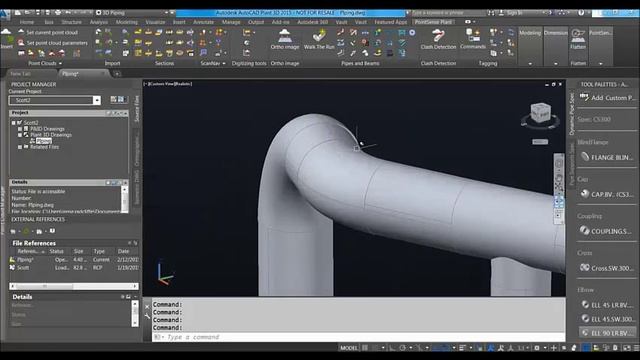Image resolution: width=640 pixels, height=360 pixels.
Task: Open the Manage ribbon tab
Action: click(x=231, y=22)
